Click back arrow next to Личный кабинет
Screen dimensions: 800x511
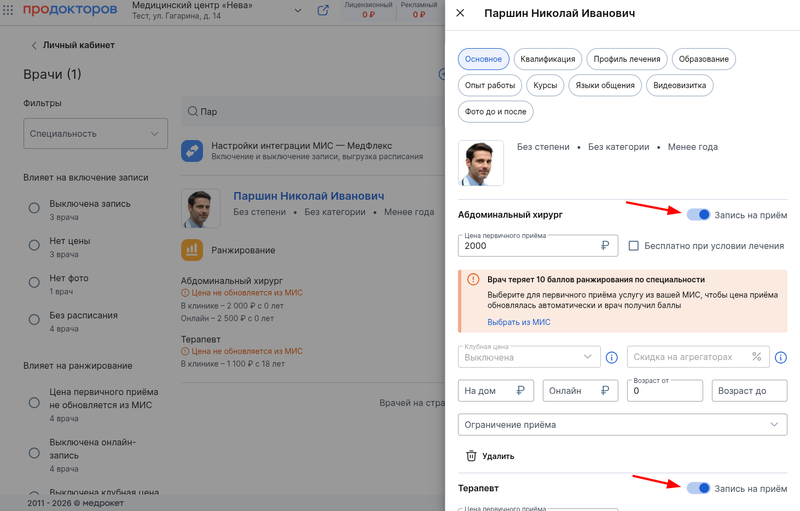click(34, 45)
